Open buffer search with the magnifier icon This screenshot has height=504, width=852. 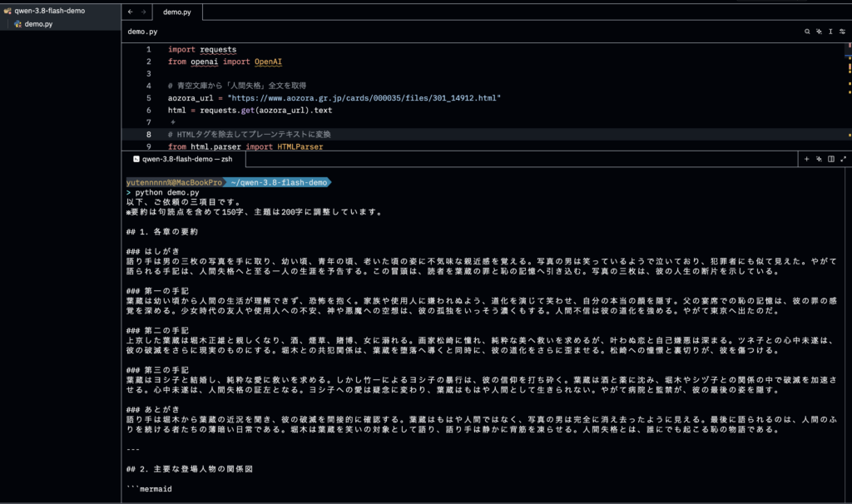[807, 32]
